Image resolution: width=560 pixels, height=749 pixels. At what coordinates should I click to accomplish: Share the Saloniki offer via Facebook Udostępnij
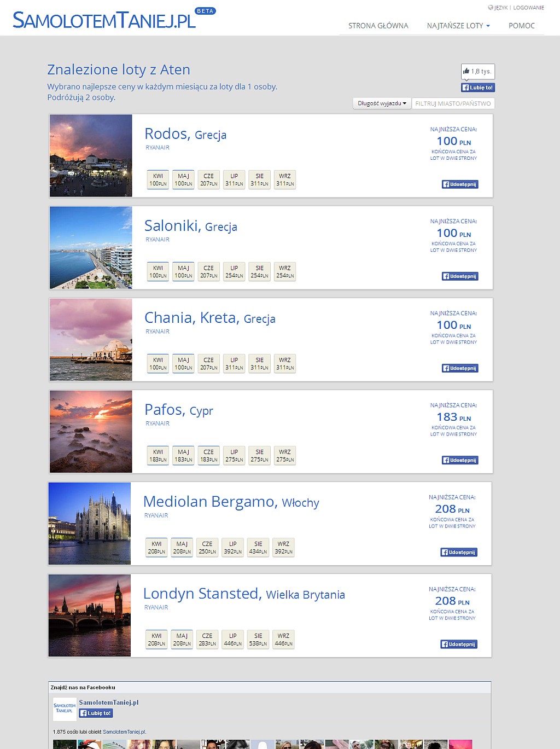coord(460,276)
